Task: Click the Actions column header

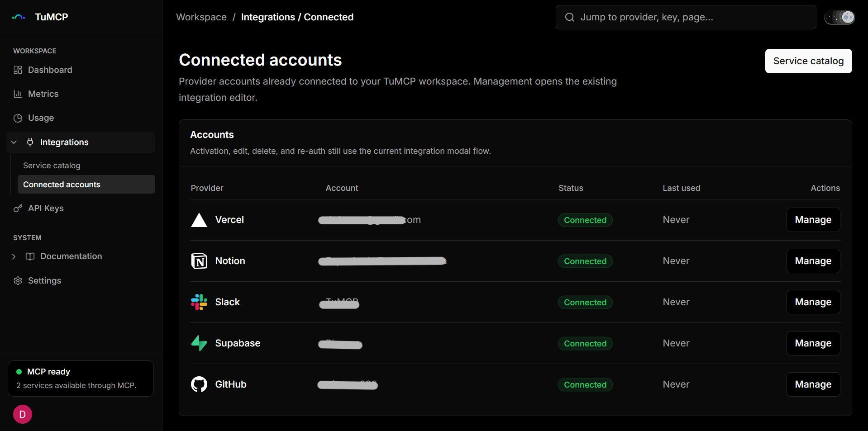Action: pyautogui.click(x=825, y=188)
